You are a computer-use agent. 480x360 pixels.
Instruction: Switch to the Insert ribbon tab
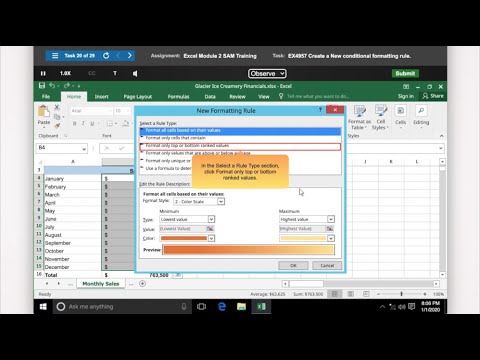[x=101, y=97]
